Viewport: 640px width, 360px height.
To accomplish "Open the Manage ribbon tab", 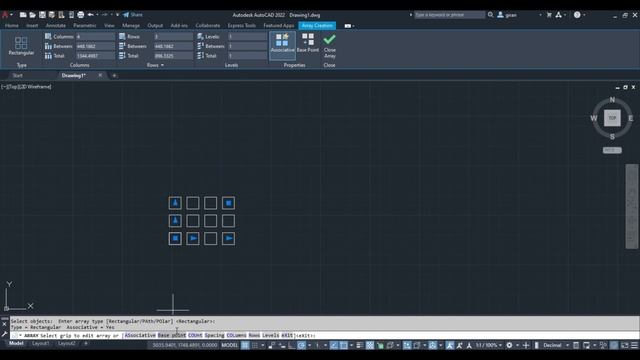I will pyautogui.click(x=131, y=25).
